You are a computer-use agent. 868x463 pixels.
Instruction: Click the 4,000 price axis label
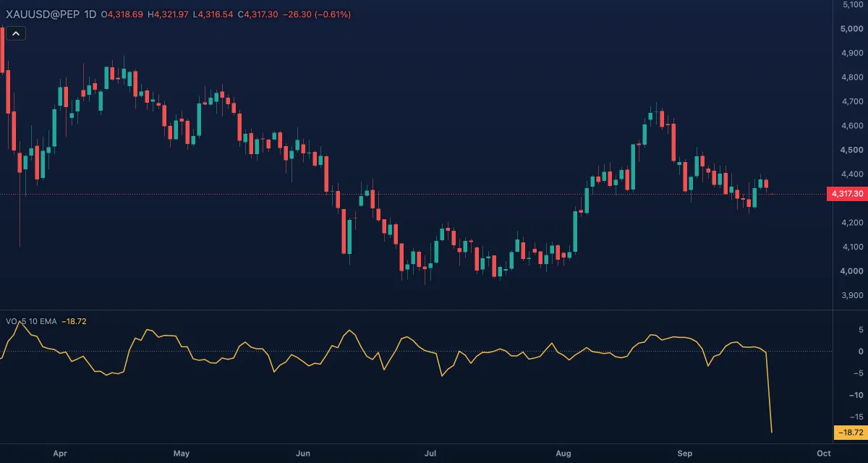coord(853,271)
